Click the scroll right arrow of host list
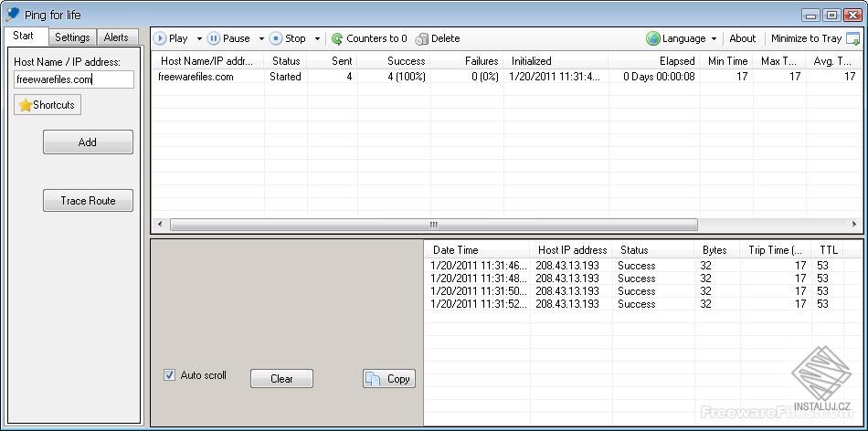This screenshot has height=431, width=868. coord(854,225)
